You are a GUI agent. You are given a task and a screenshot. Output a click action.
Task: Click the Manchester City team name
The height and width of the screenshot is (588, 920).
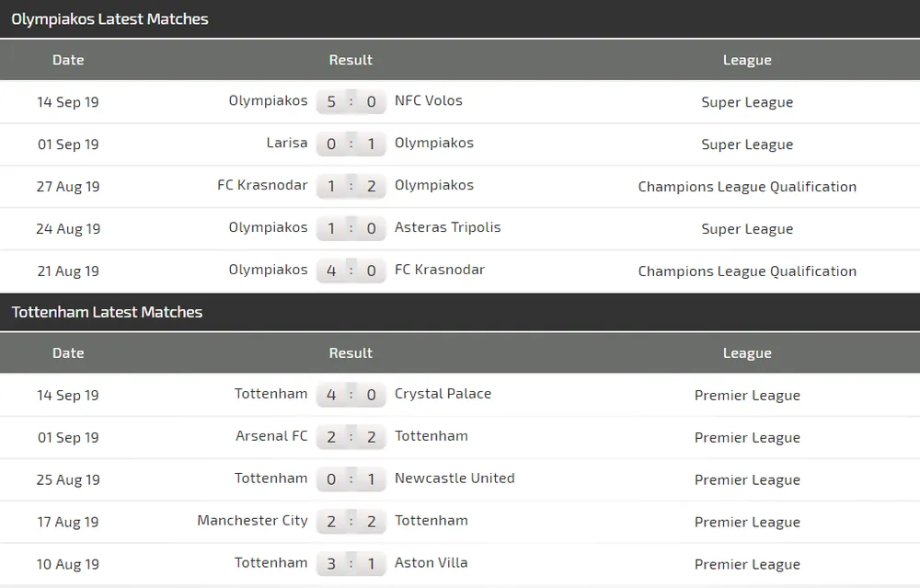click(x=252, y=521)
